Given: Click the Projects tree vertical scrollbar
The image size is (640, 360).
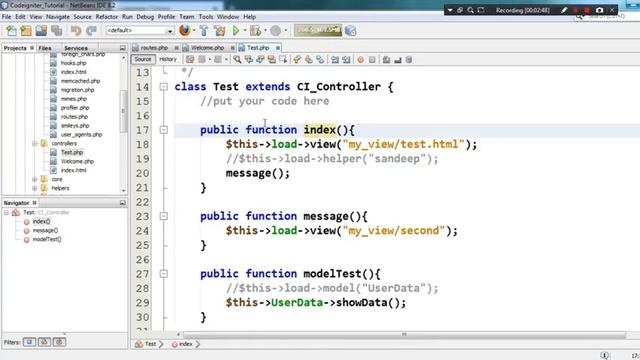Looking at the screenshot, I should (123, 111).
